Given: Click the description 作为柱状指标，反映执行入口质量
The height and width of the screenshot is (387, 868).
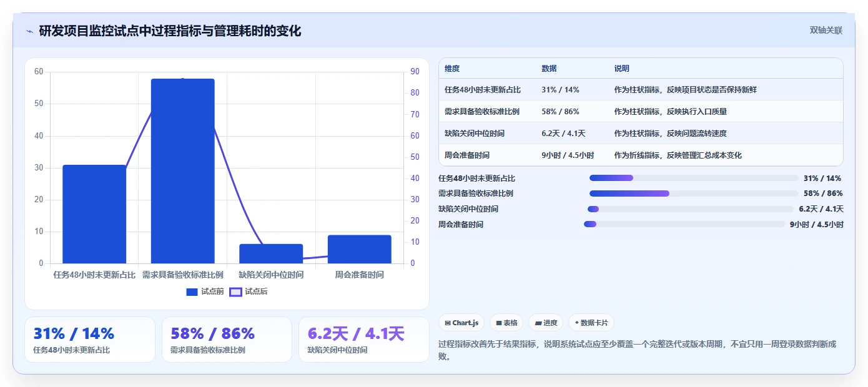Looking at the screenshot, I should point(671,112).
